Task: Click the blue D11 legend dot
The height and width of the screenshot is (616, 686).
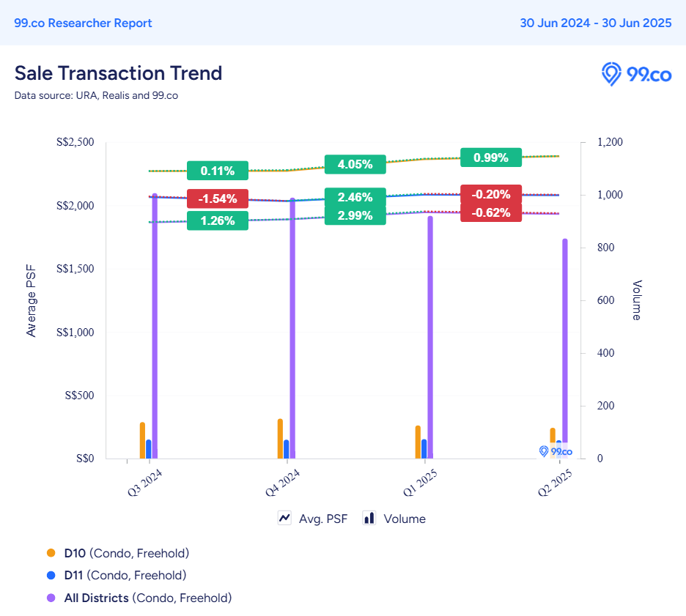Action: (x=51, y=575)
